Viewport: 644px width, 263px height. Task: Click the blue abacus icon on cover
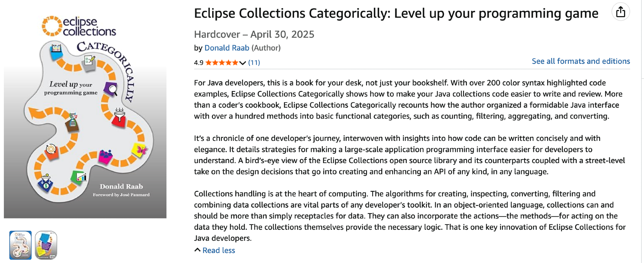click(56, 51)
